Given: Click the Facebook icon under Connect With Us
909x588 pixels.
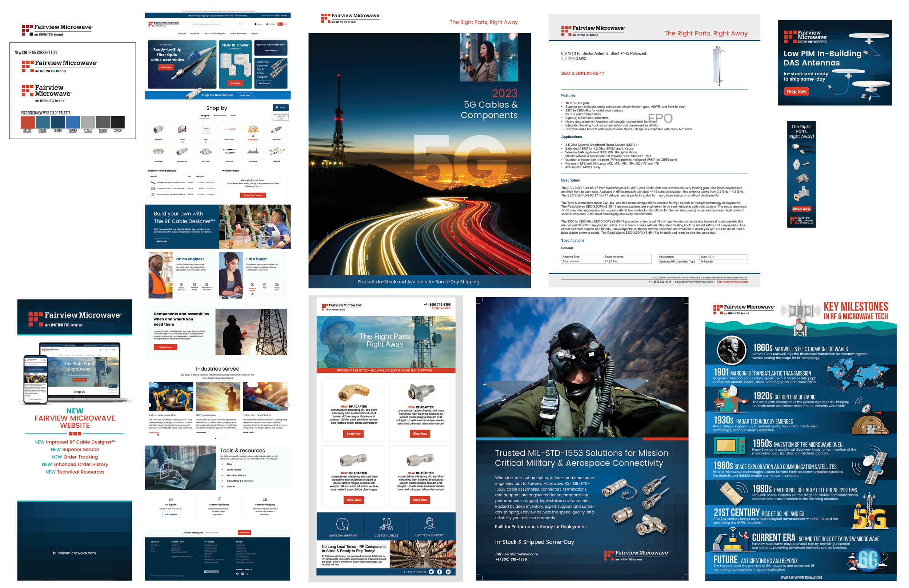Looking at the screenshot, I should point(237,573).
